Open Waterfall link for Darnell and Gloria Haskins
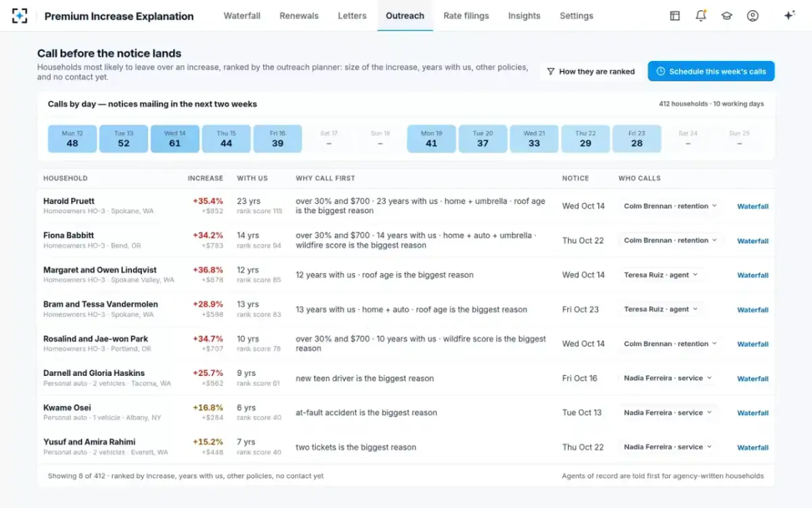The height and width of the screenshot is (508, 812). [x=752, y=379]
